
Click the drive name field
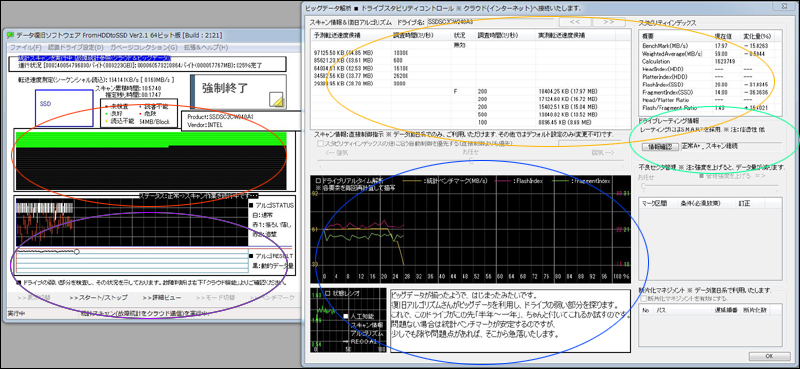pos(490,22)
